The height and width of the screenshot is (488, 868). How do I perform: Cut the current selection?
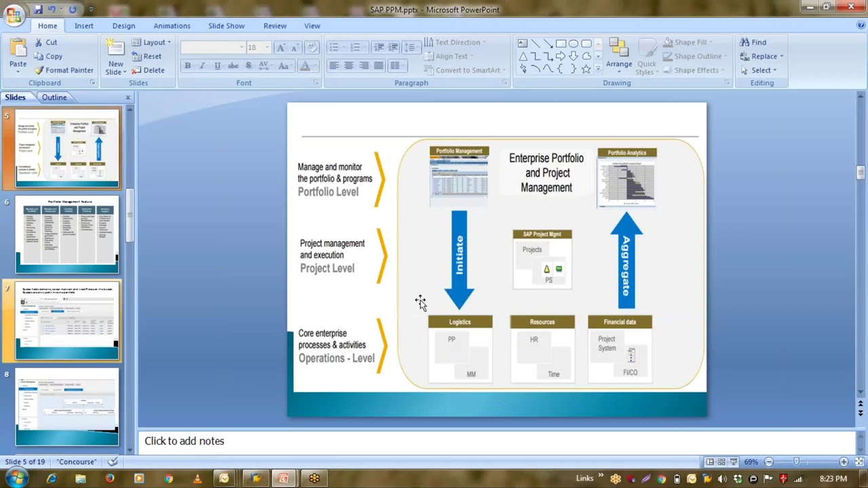coord(45,42)
